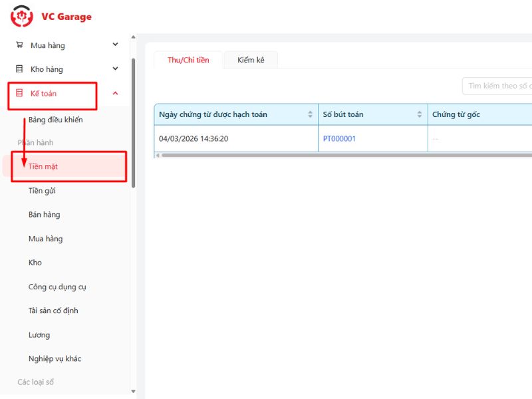
Task: Sort by Ngày chứng từ được hạch toán
Action: pyautogui.click(x=310, y=114)
